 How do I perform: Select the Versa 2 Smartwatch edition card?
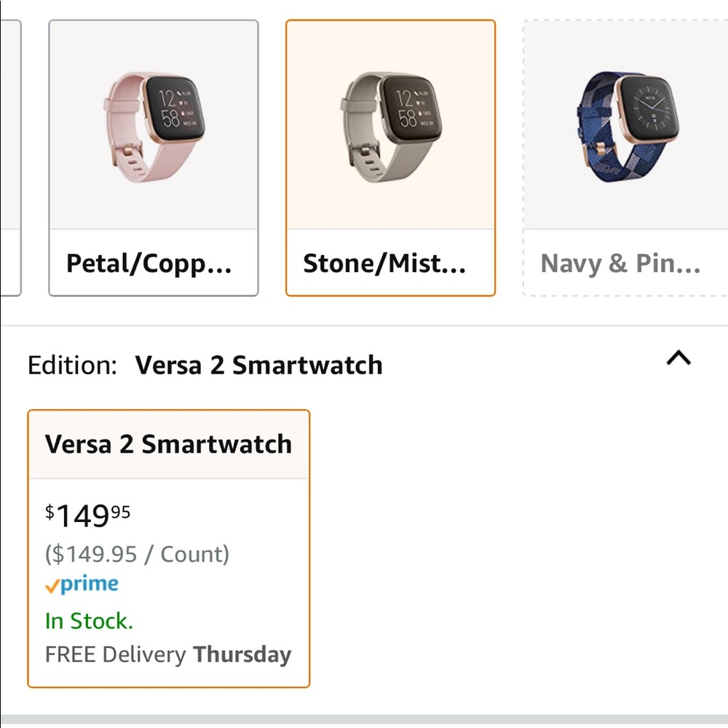click(169, 546)
